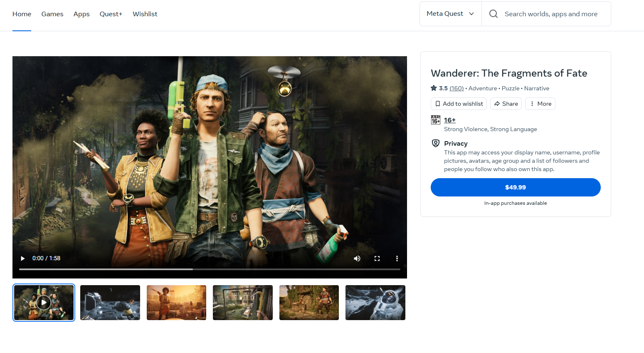Open the 16+ age rating link
This screenshot has height=353, width=644.
coord(450,120)
